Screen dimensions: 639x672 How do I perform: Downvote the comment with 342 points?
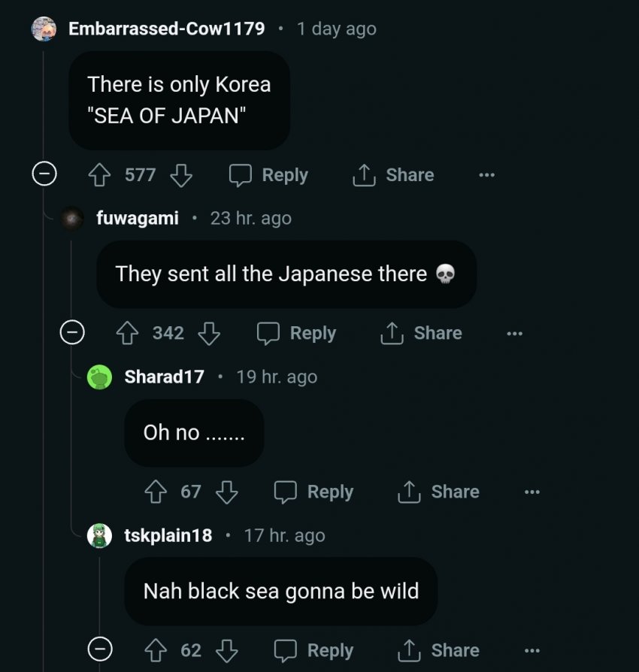click(x=209, y=333)
